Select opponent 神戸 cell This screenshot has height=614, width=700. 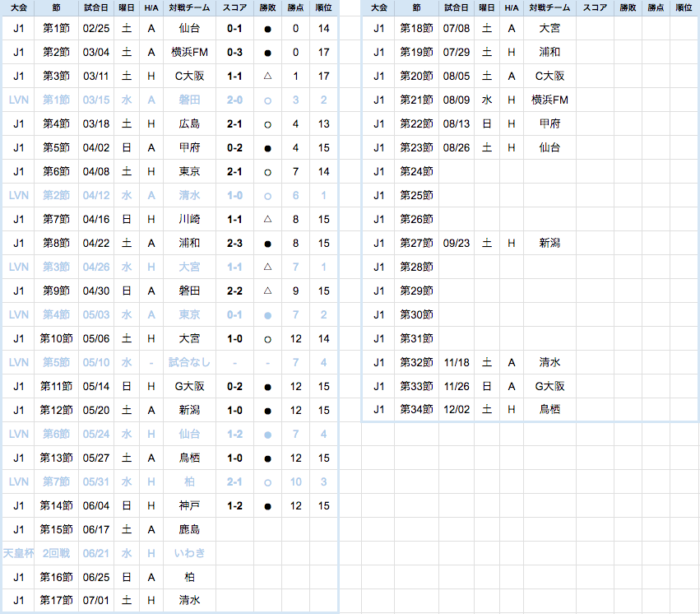click(x=189, y=506)
